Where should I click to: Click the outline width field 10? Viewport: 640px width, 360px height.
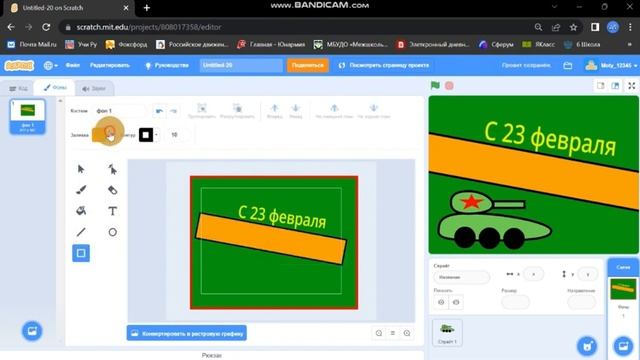(179, 135)
